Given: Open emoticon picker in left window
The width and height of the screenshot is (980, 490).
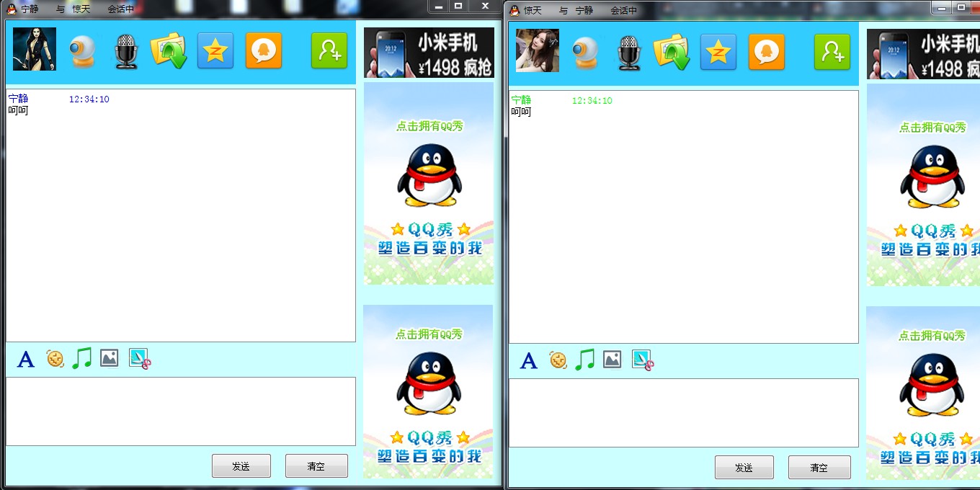Looking at the screenshot, I should pos(55,358).
